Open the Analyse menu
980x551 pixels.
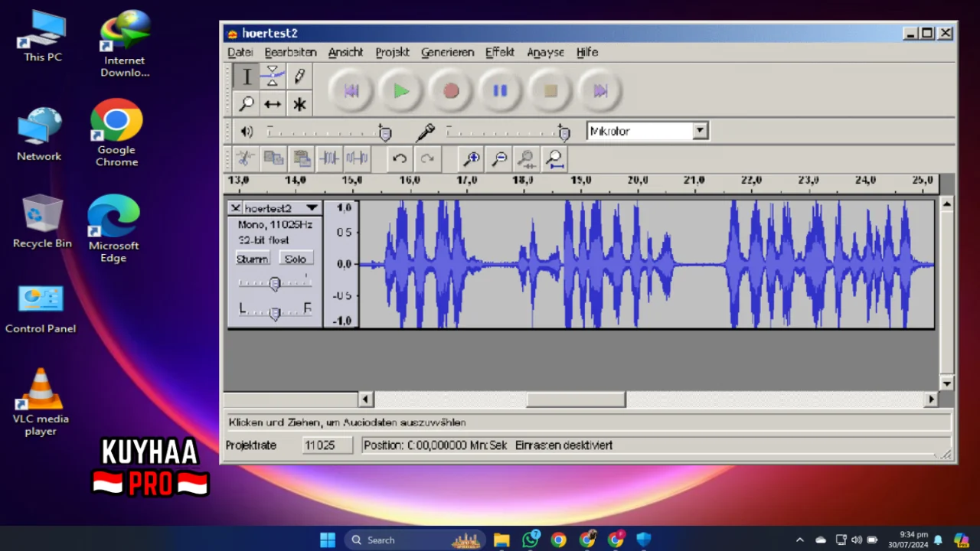coord(545,52)
